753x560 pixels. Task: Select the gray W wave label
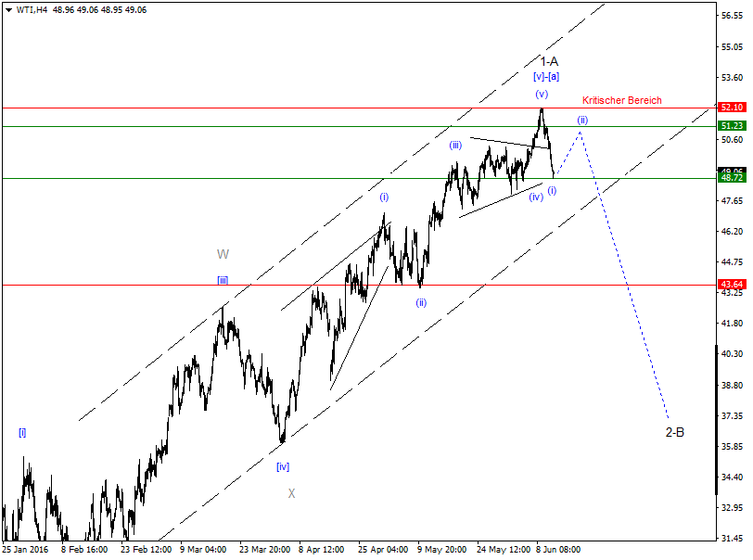(222, 254)
